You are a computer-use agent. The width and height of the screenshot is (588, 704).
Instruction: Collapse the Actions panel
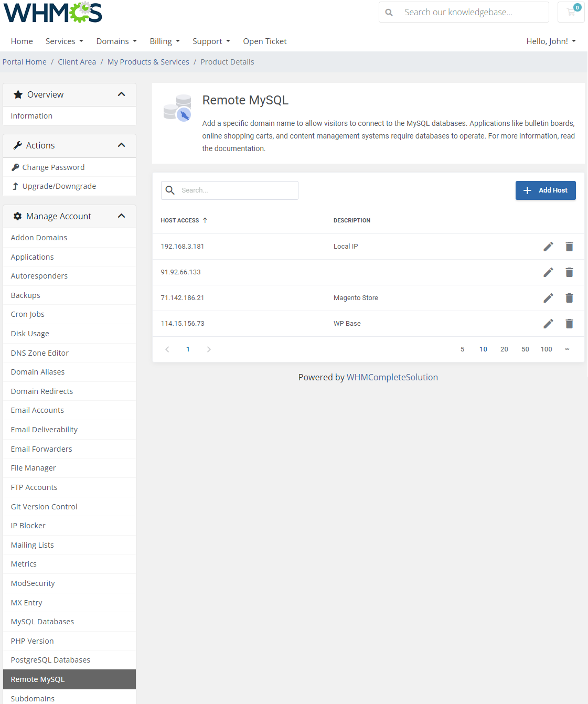click(x=122, y=145)
